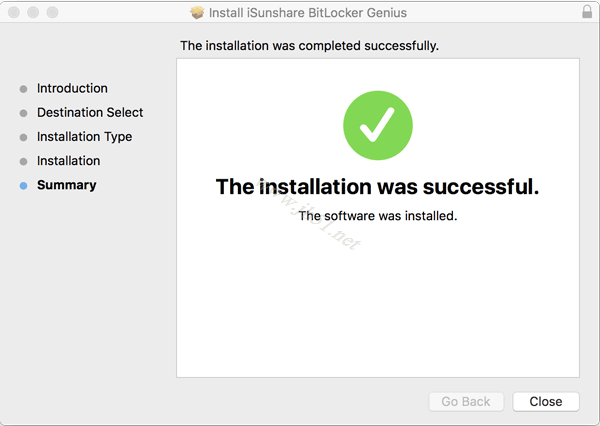The height and width of the screenshot is (426, 600).
Task: Select the Introduction step in sidebar
Action: click(72, 89)
